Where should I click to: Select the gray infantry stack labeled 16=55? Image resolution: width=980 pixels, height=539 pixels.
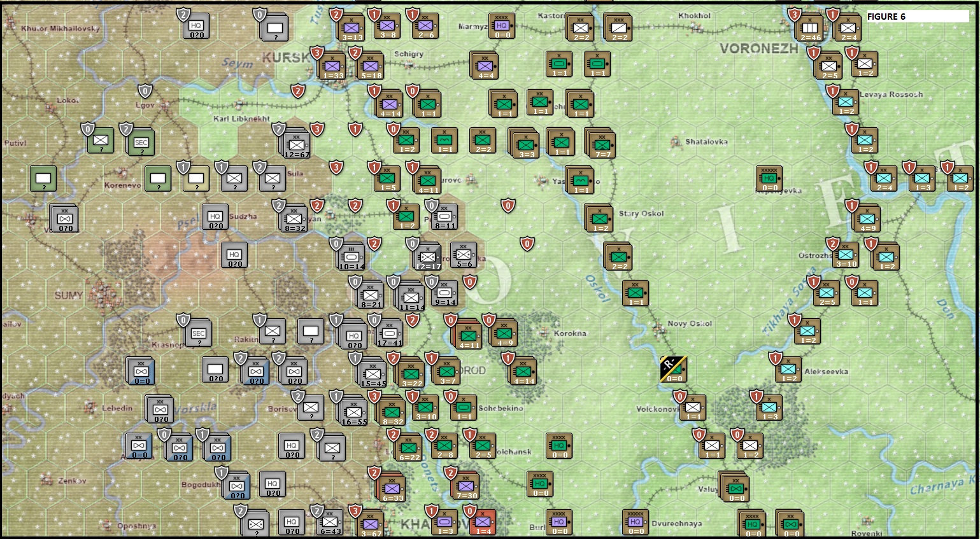coord(353,412)
